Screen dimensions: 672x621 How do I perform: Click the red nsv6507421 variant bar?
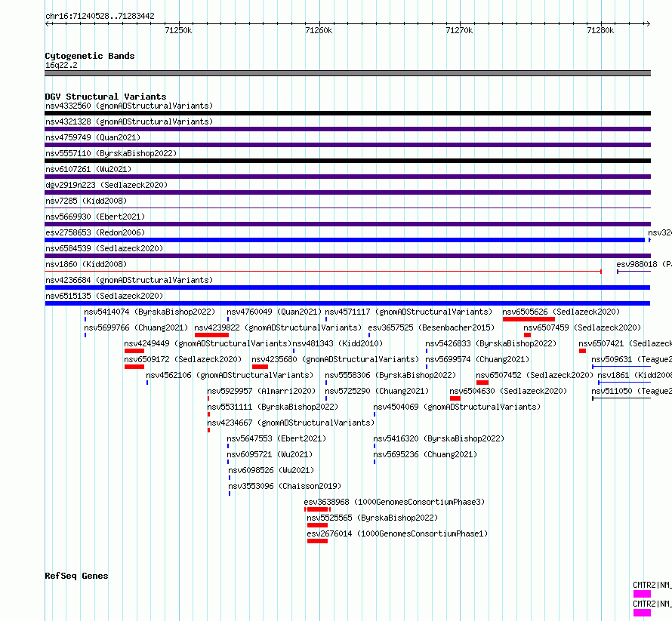pos(582,351)
